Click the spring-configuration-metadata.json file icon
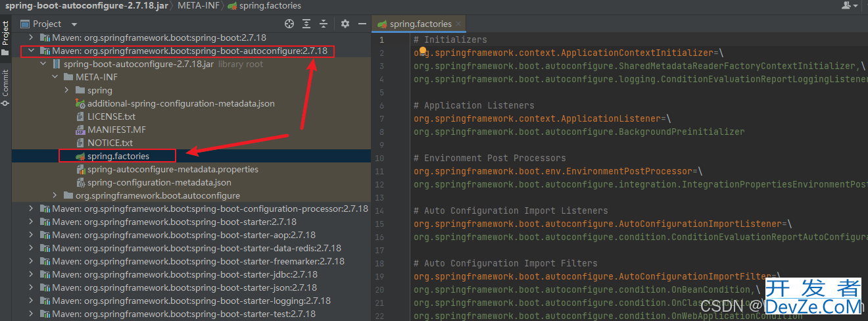This screenshot has height=321, width=868. click(80, 182)
